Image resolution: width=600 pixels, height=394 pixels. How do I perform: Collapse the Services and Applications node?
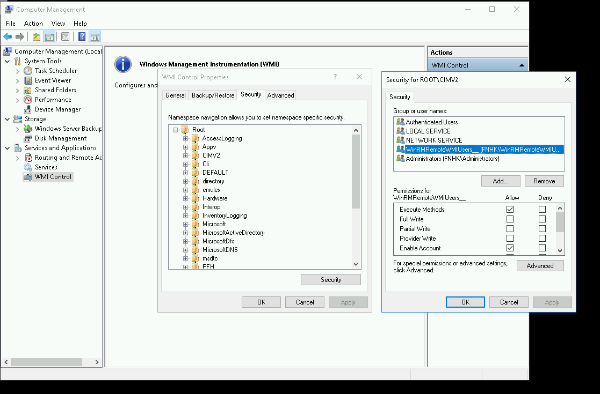[x=7, y=148]
